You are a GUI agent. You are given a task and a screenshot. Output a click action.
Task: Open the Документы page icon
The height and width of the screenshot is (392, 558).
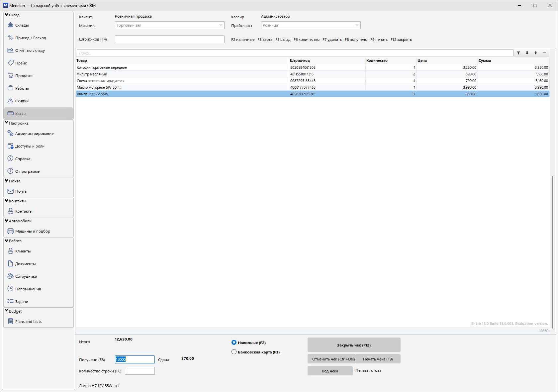coord(10,263)
